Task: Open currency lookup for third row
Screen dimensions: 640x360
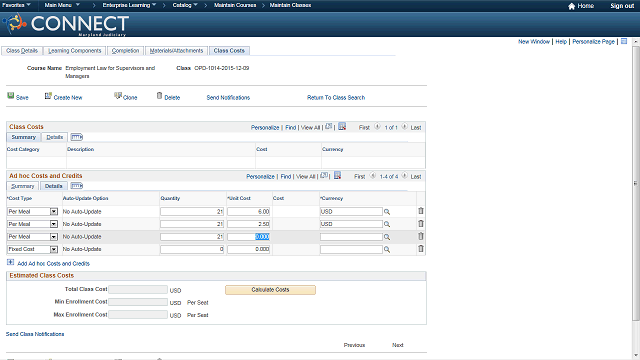Action: [387, 237]
